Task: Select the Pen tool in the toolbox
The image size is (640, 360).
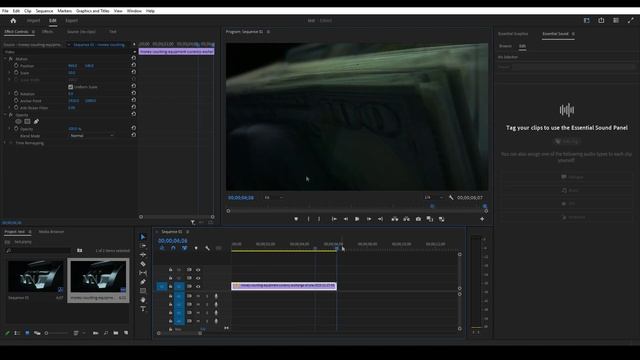Action: [143, 282]
